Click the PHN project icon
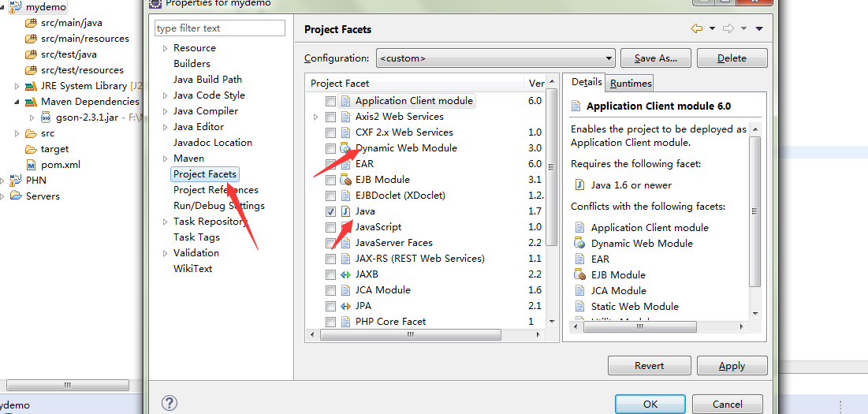 pyautogui.click(x=16, y=181)
